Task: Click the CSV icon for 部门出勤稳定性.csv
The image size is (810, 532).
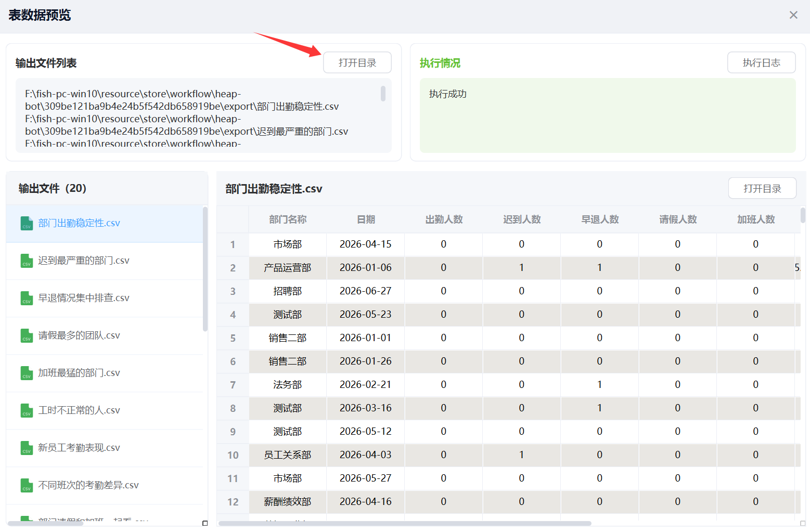Action: (27, 224)
